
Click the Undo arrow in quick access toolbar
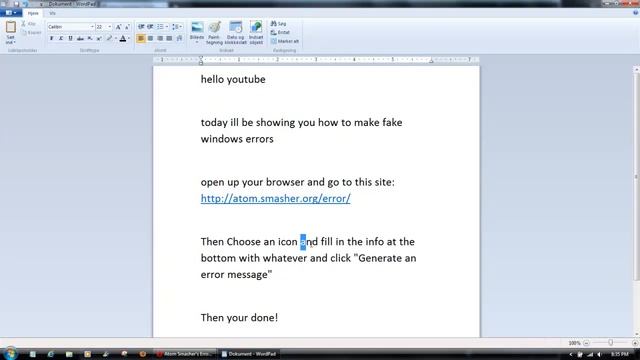click(25, 4)
